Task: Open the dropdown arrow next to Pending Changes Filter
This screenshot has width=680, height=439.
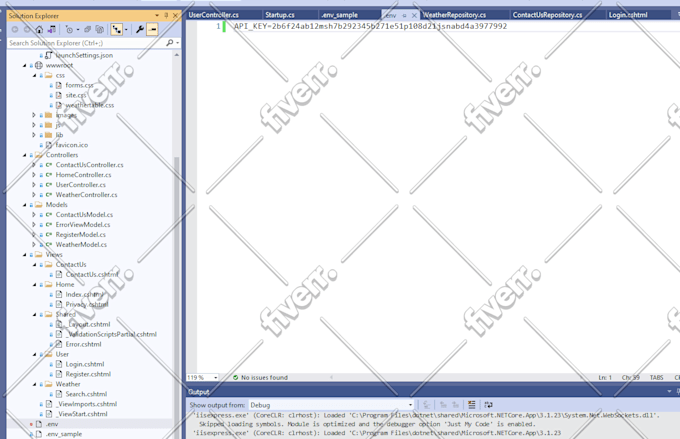Action: click(x=78, y=29)
